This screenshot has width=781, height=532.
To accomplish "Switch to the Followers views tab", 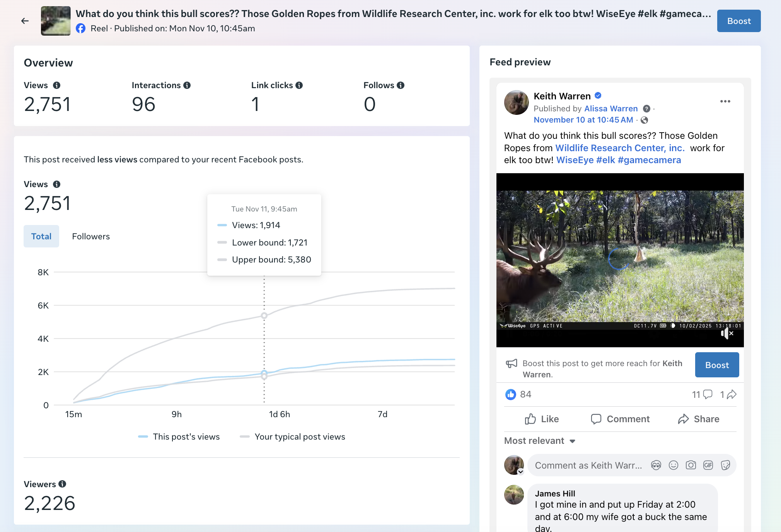I will click(x=91, y=236).
